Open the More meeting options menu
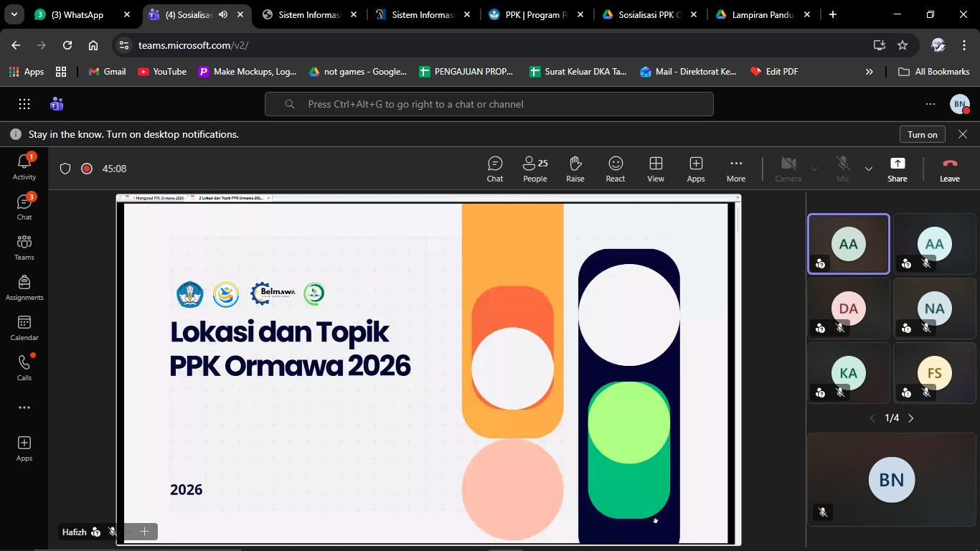Viewport: 980px width, 551px height. pyautogui.click(x=735, y=169)
